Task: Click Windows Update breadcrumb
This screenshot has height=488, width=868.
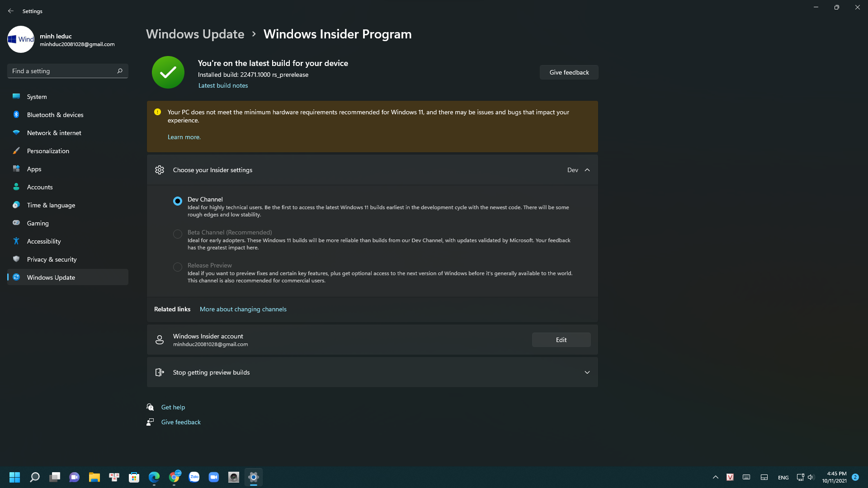Action: pos(195,34)
